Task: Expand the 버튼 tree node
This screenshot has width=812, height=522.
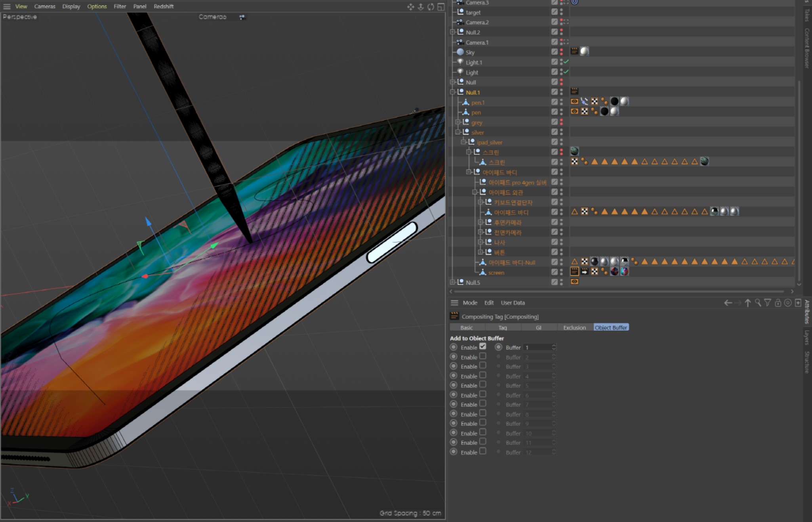Action: pos(480,252)
